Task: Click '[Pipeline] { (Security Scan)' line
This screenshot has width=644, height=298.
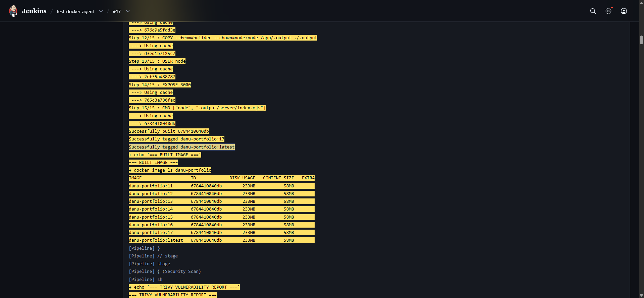Action: [x=165, y=272]
